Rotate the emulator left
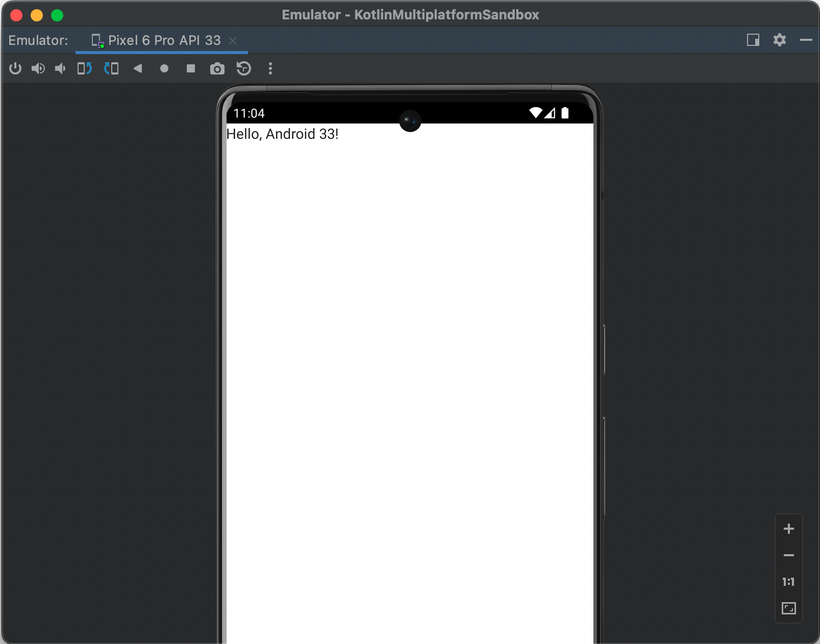820x644 pixels. [85, 68]
